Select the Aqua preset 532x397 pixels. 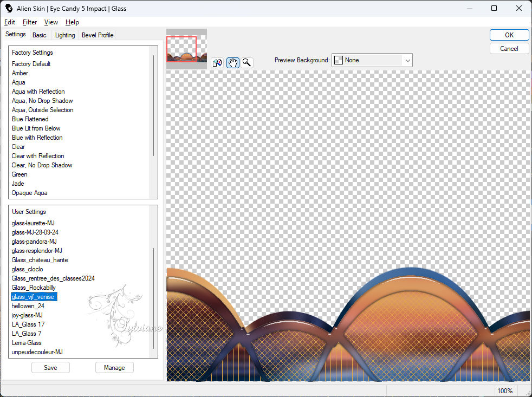pos(18,82)
